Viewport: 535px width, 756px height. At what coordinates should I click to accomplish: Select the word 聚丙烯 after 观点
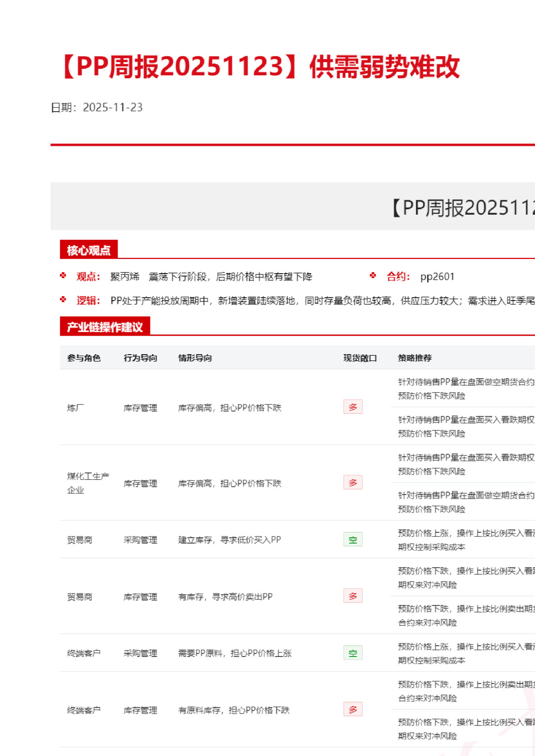coord(125,276)
